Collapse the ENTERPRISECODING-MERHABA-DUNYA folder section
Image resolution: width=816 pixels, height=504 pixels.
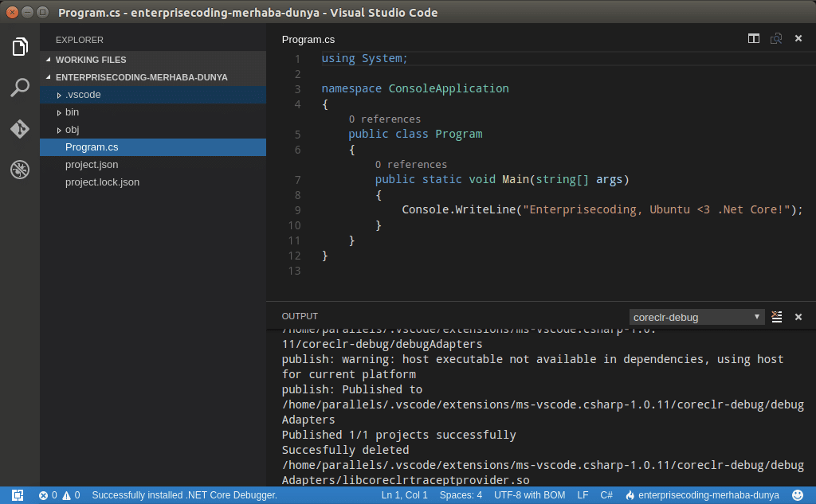click(x=153, y=77)
